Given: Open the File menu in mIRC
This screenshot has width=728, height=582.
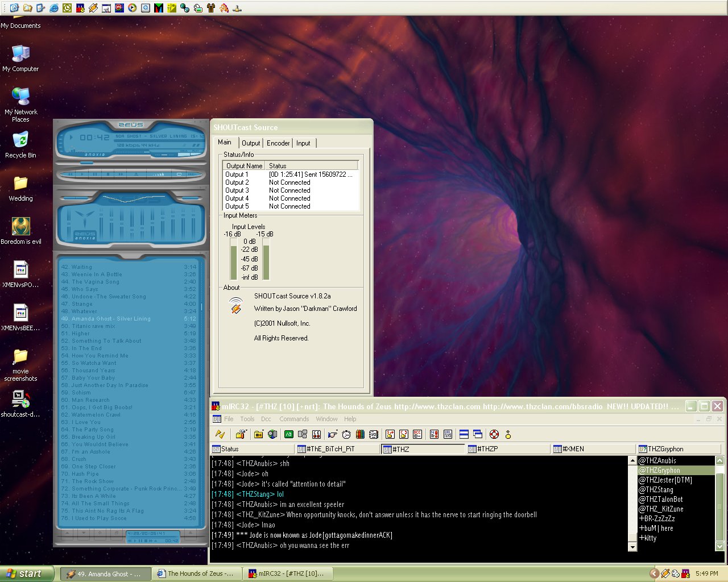Looking at the screenshot, I should tap(229, 419).
